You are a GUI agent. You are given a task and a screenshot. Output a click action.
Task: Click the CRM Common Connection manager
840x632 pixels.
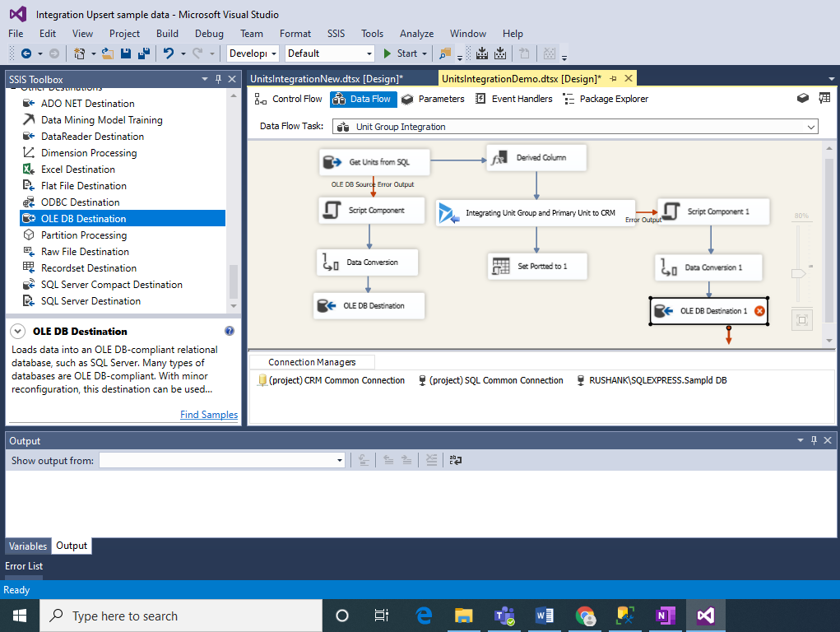click(332, 380)
